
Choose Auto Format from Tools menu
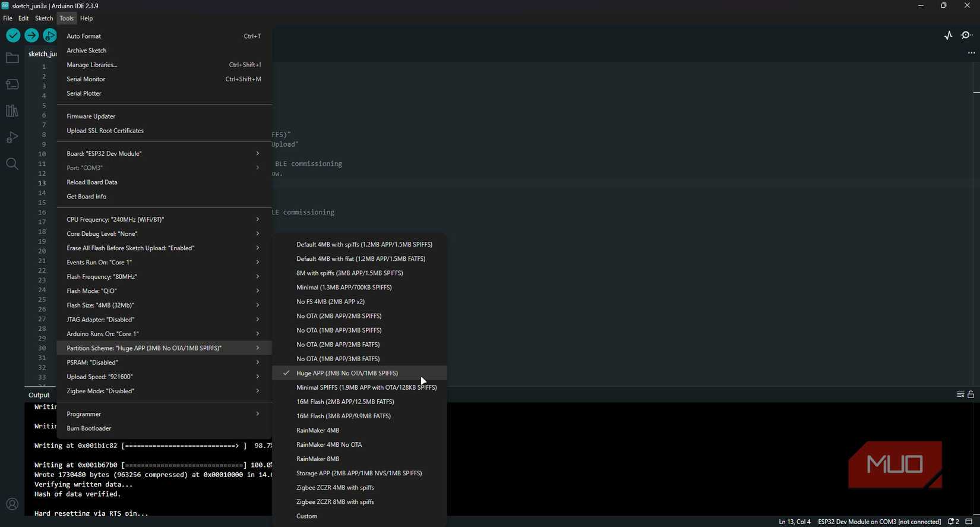164,36
